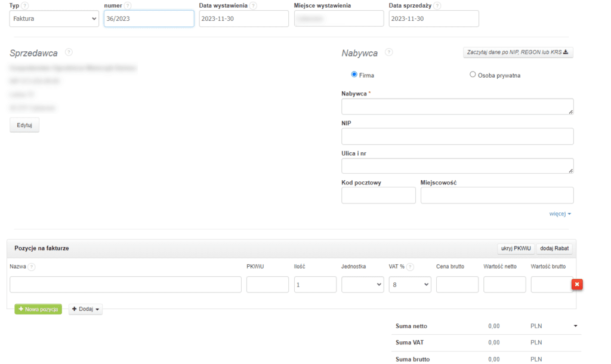This screenshot has height=364, width=611.
Task: Click Edytuj button under seller details
Action: (x=24, y=125)
